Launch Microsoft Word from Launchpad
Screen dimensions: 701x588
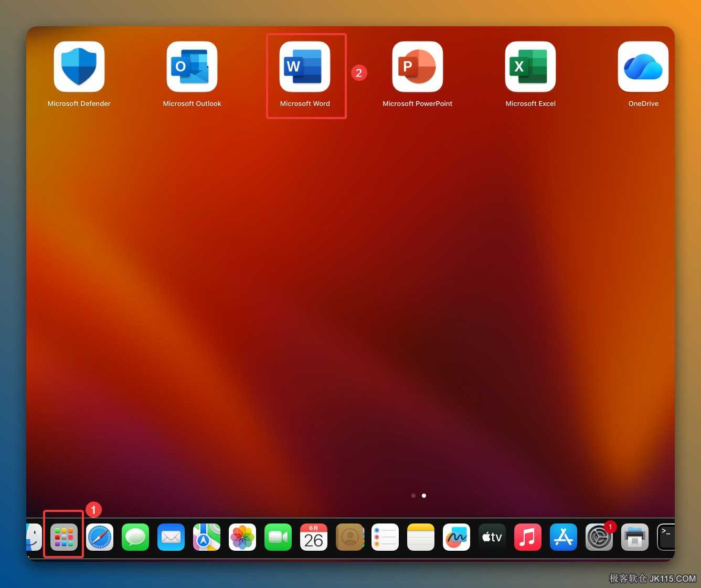click(305, 67)
